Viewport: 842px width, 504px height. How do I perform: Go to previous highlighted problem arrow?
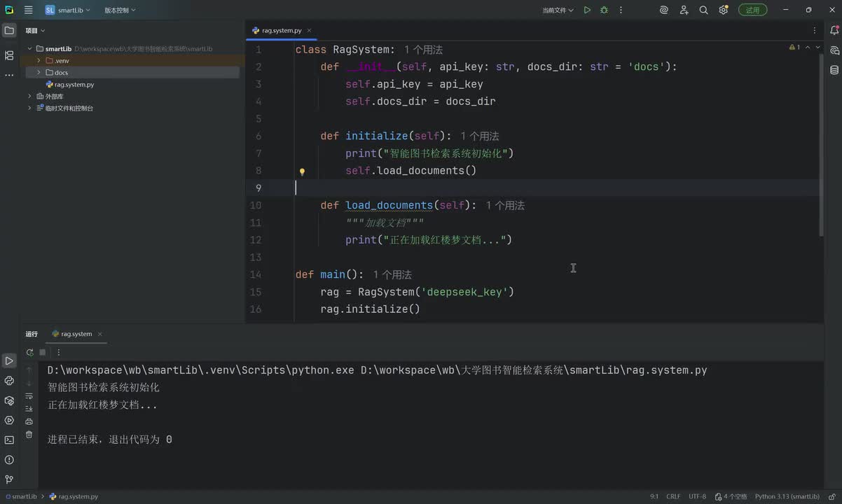pyautogui.click(x=808, y=48)
